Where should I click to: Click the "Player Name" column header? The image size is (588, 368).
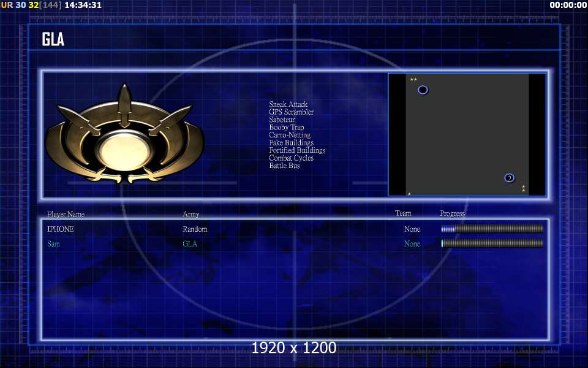66,214
